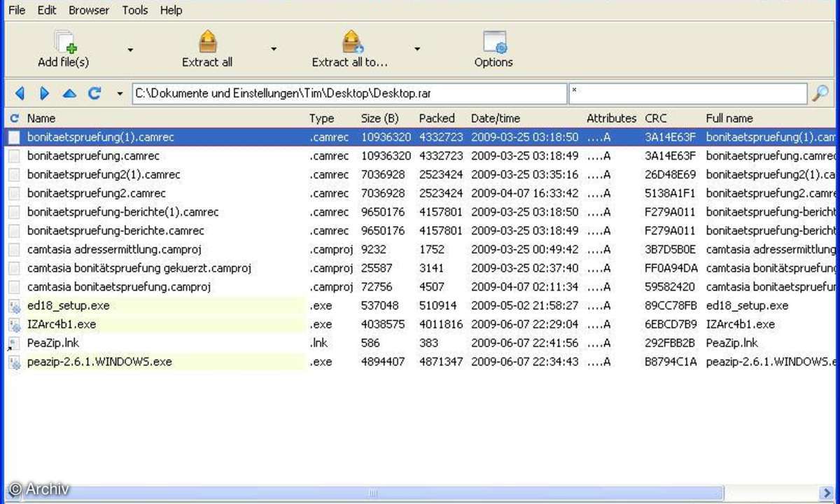This screenshot has width=840, height=504.
Task: Click the peazip-2.6.1.WINDOWS.exe file icon
Action: (x=14, y=362)
